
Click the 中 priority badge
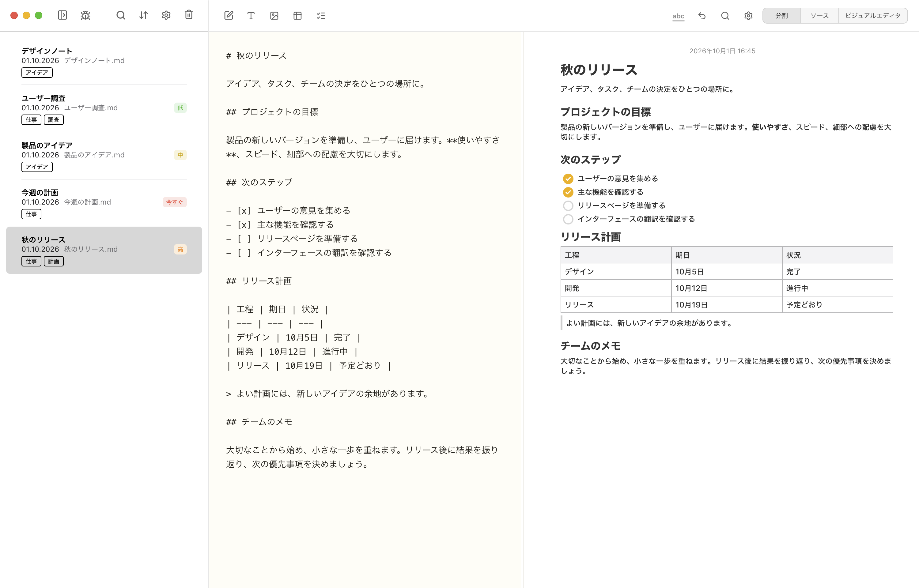[180, 155]
